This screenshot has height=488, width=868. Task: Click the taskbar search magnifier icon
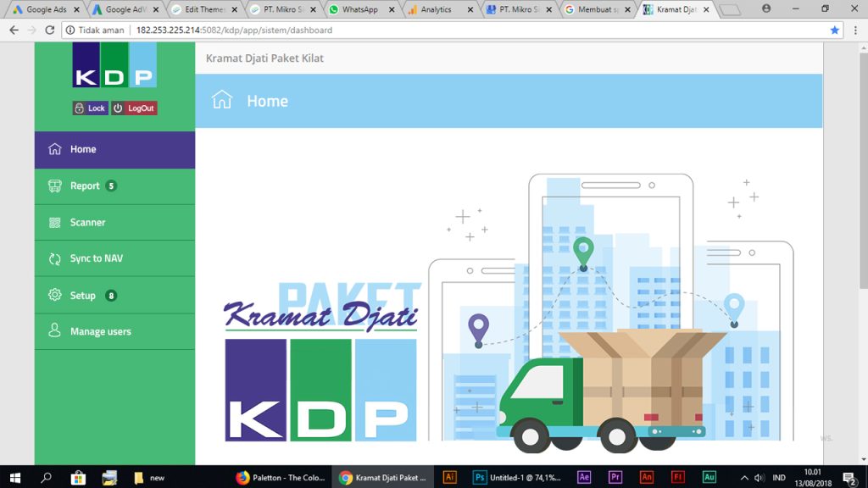46,477
